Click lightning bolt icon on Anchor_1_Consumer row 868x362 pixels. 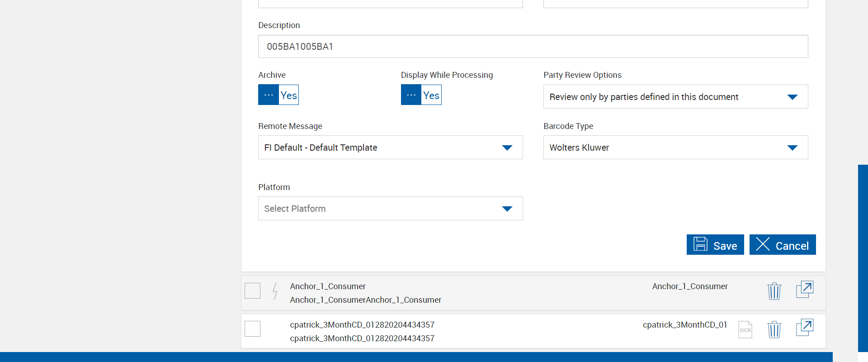pyautogui.click(x=275, y=291)
